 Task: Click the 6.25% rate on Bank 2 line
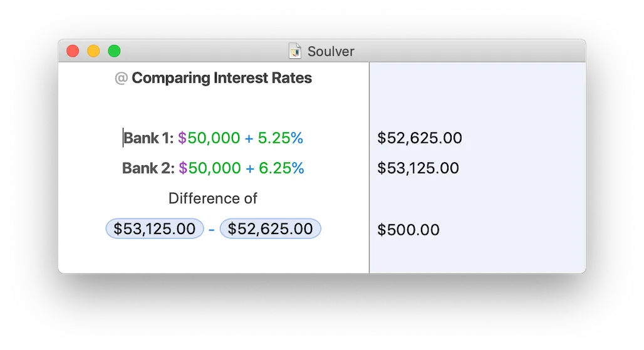[281, 168]
